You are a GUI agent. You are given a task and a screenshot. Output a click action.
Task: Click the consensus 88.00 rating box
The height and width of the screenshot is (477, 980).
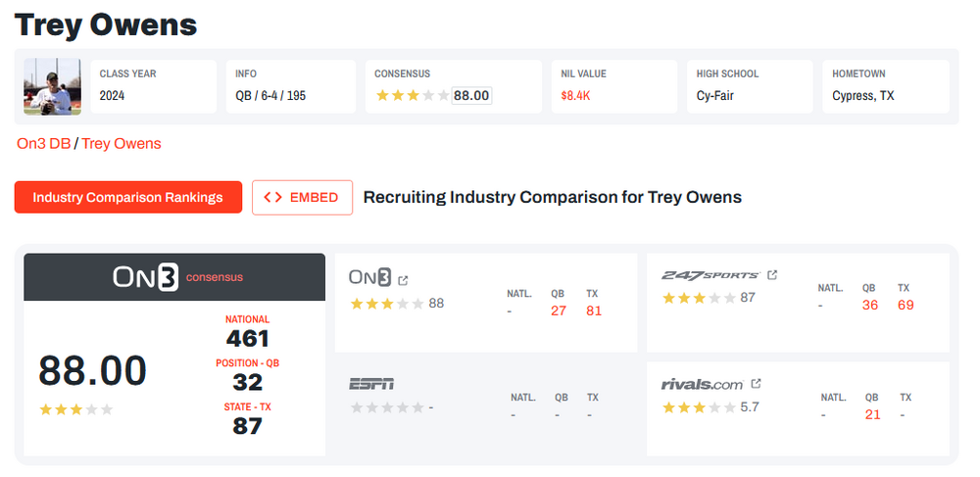point(471,96)
